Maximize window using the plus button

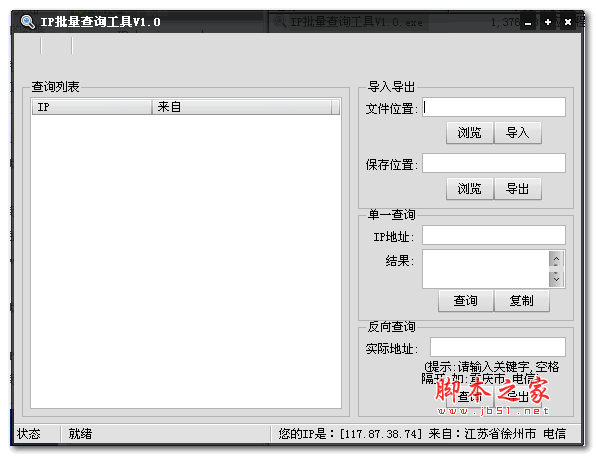pyautogui.click(x=548, y=22)
